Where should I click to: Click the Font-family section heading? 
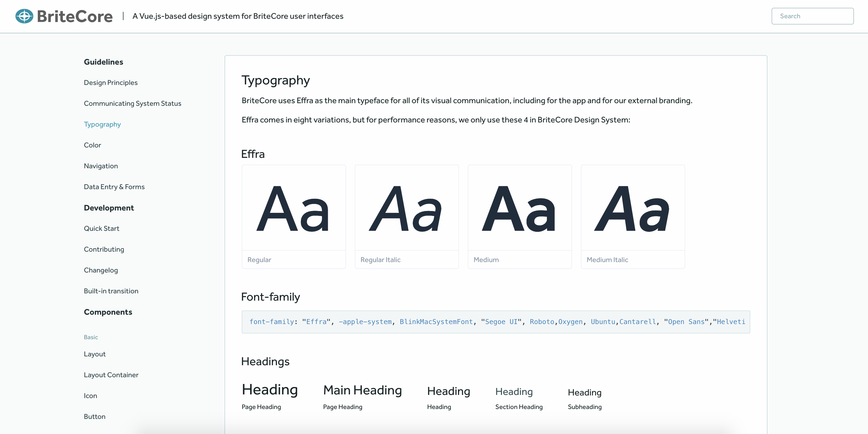[270, 297]
